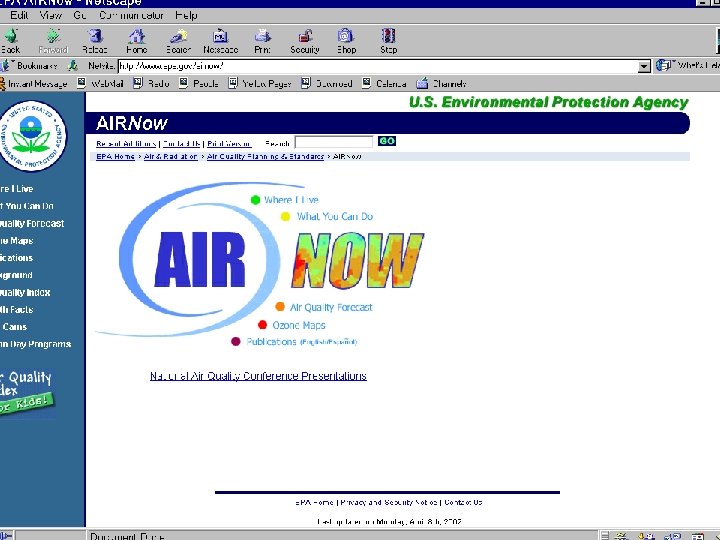Click inside the page Search field
This screenshot has width=720, height=540.
click(x=334, y=142)
